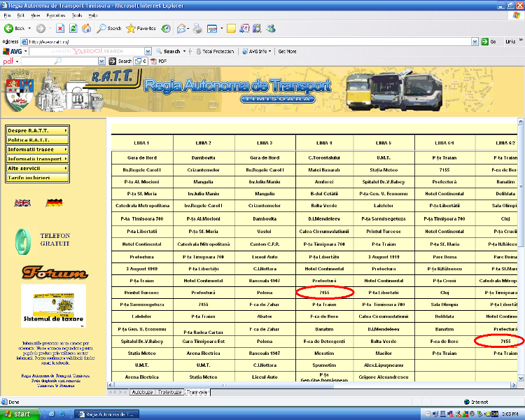The width and height of the screenshot is (525, 420).
Task: Click the Print icon in toolbar
Action: pos(198,29)
